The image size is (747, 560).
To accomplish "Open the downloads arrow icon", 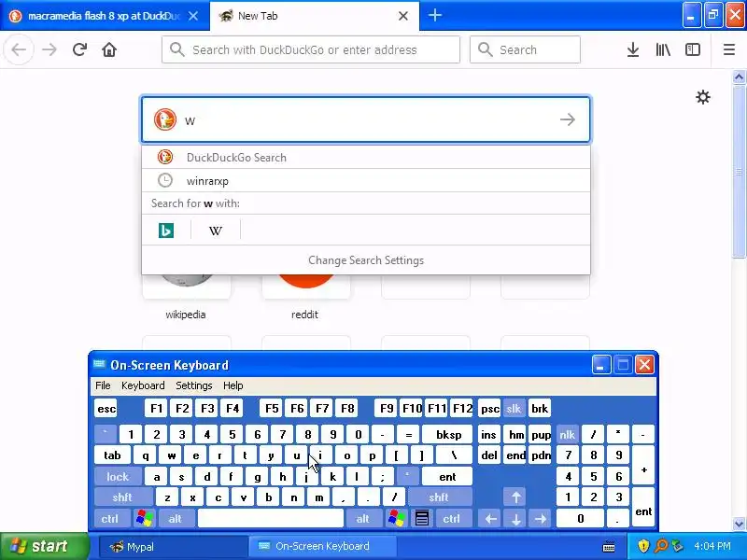I will click(x=633, y=49).
